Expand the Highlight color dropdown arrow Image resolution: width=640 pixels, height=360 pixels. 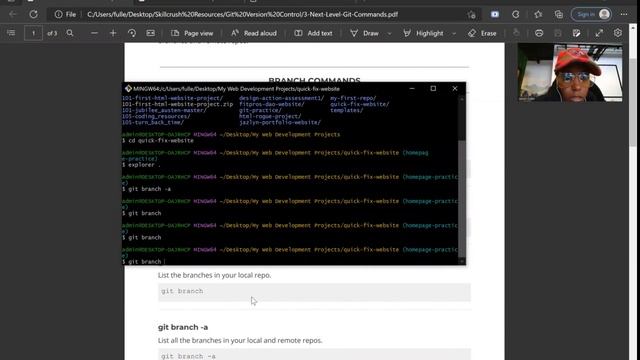point(454,33)
